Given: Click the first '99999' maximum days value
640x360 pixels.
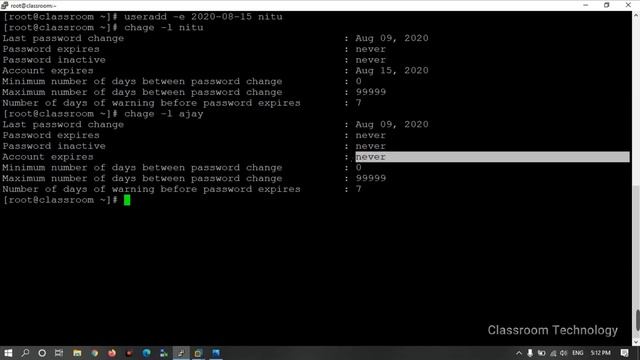Looking at the screenshot, I should tap(371, 92).
